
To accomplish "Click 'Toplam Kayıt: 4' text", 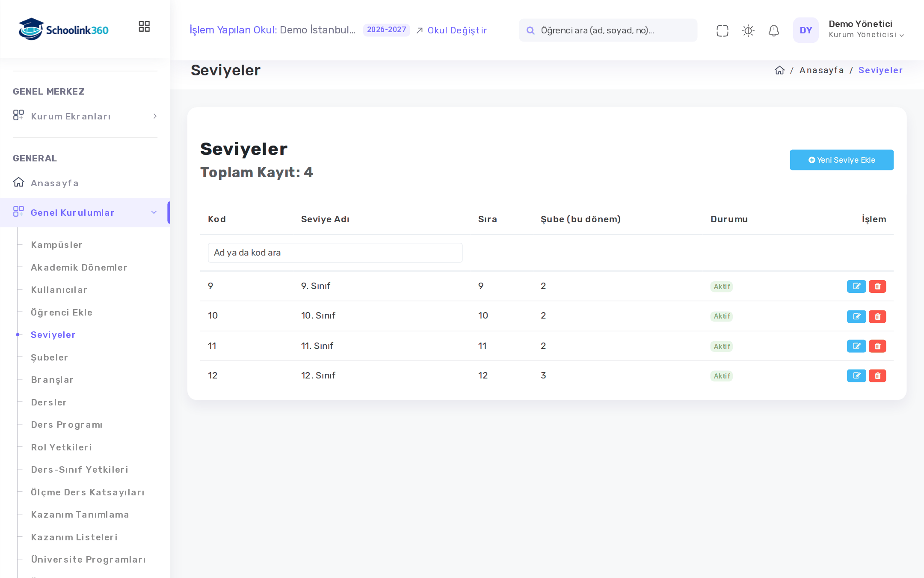I will tap(257, 173).
